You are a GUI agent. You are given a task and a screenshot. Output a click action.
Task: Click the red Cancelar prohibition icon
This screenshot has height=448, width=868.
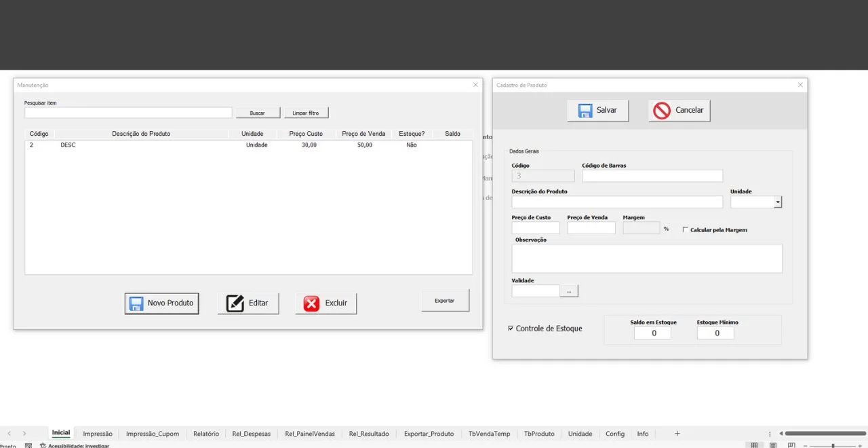click(662, 111)
